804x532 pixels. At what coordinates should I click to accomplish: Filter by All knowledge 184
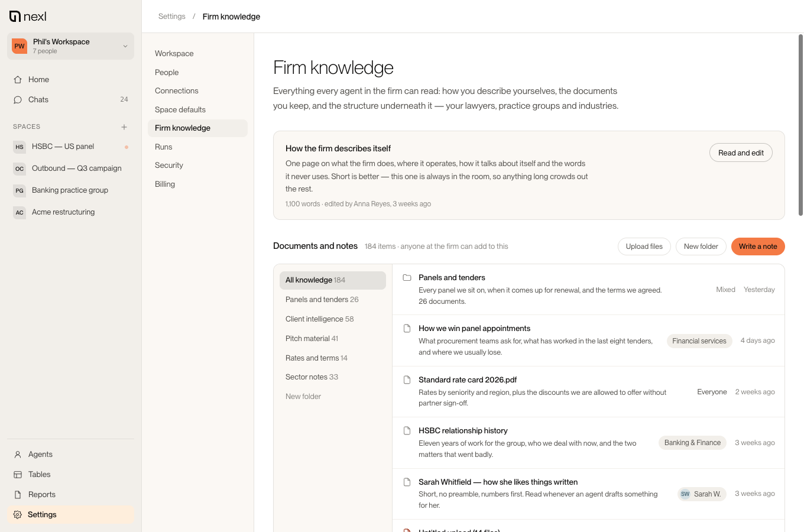[333, 280]
